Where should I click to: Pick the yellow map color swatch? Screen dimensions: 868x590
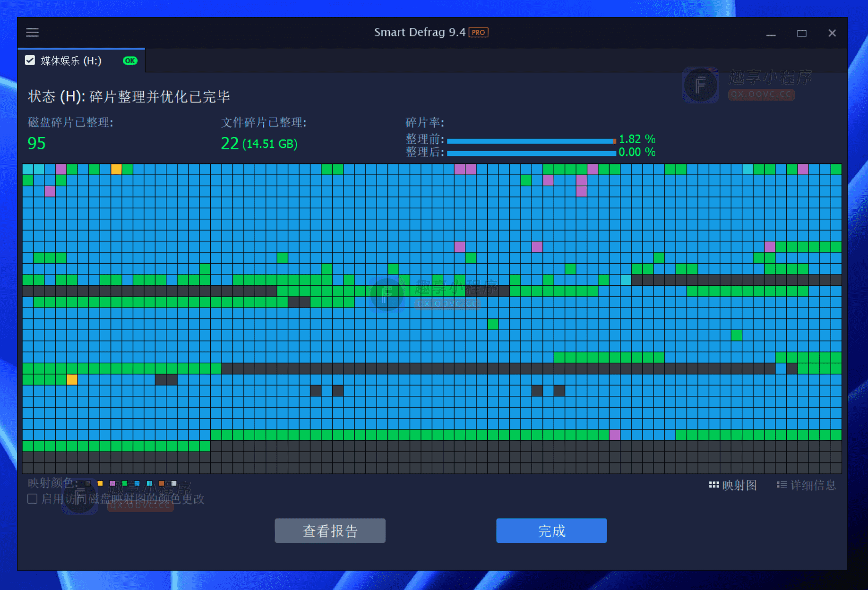click(100, 483)
